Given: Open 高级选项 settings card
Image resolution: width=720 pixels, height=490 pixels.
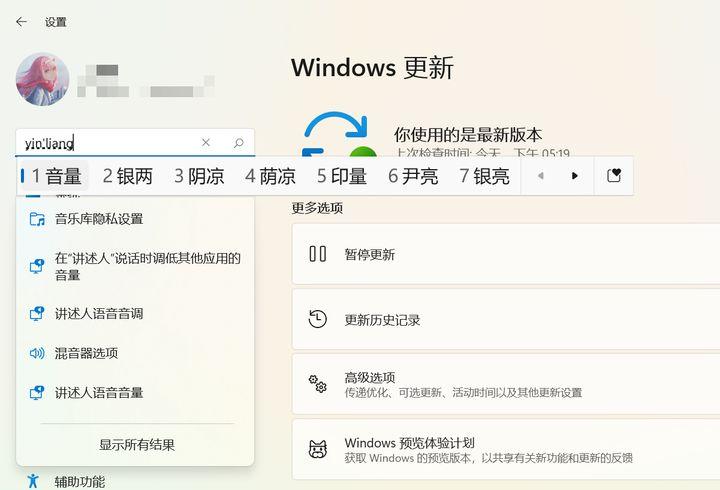Looking at the screenshot, I should tap(506, 384).
